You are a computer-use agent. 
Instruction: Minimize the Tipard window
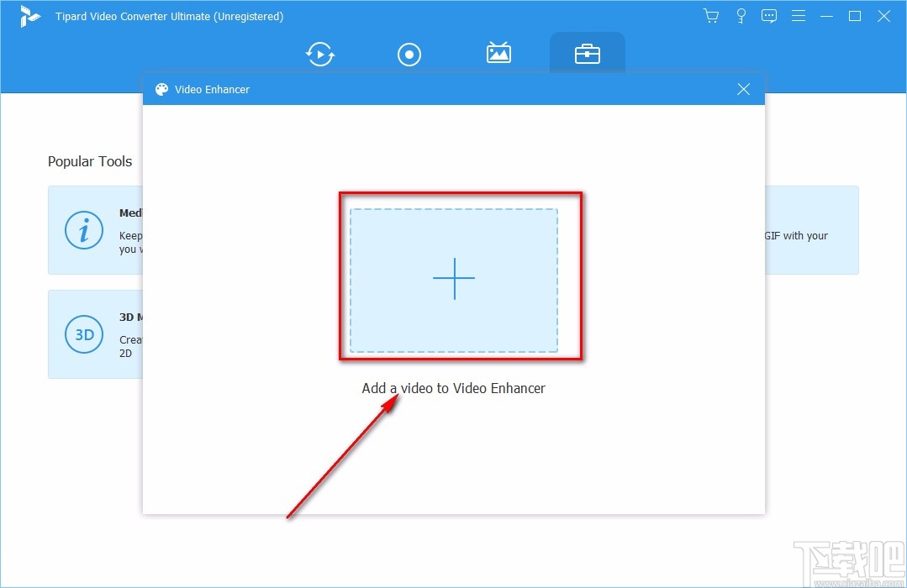826,16
